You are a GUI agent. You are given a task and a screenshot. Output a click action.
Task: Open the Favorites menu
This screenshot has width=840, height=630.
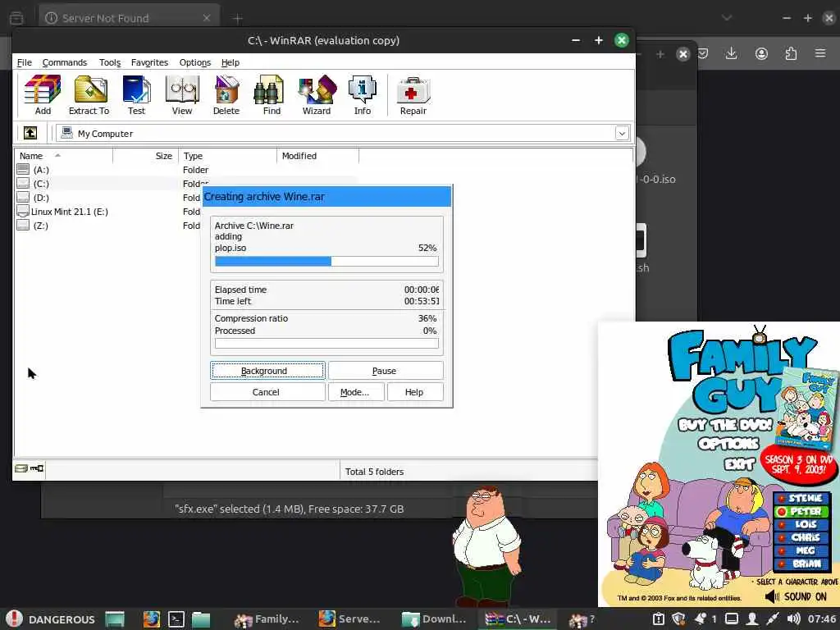point(149,62)
